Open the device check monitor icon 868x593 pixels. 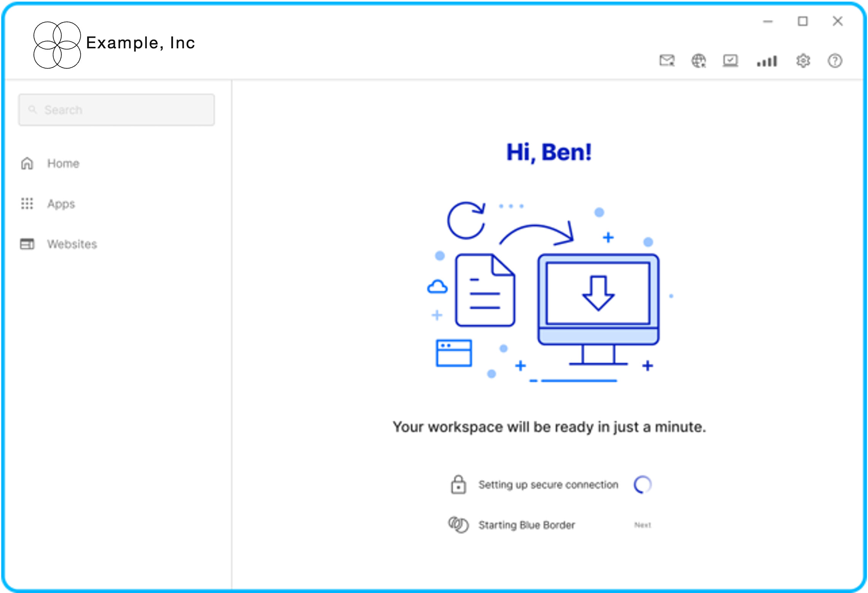pos(730,61)
